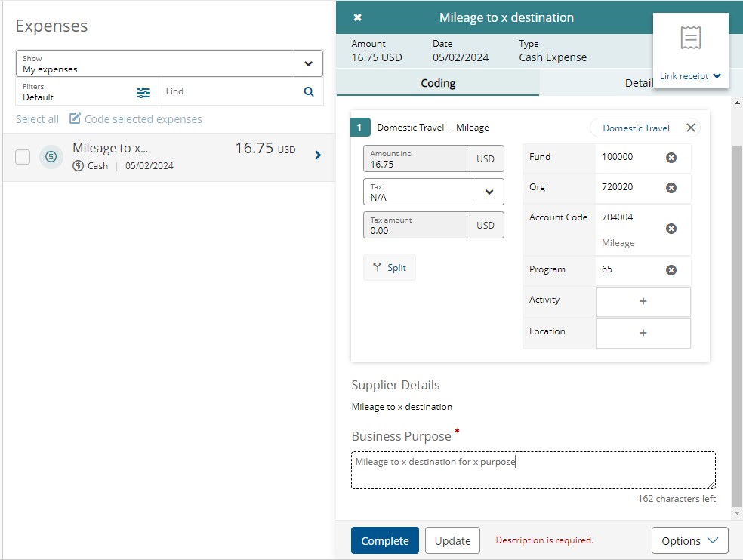Clear the Fund value 100000

tap(671, 158)
